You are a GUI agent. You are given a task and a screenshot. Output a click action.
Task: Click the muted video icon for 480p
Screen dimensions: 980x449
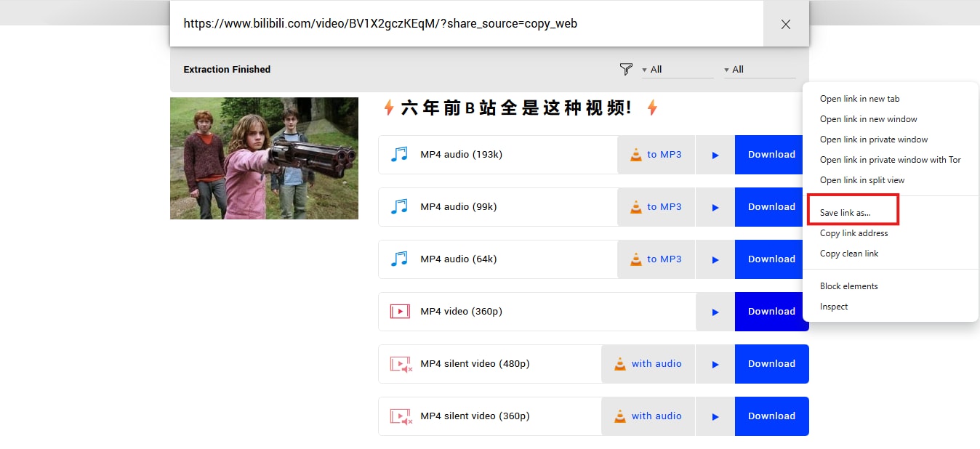tap(401, 364)
